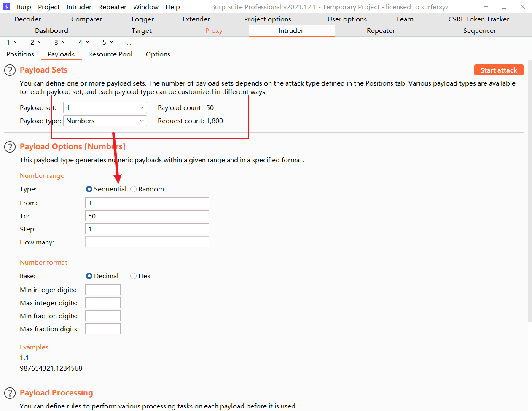Close Intruder attack tab 4

88,43
